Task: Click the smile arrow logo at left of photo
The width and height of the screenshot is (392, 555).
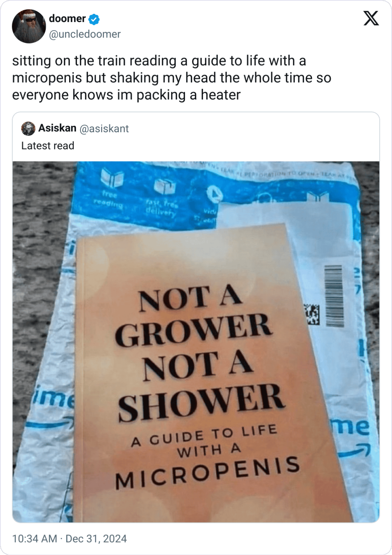Action: coord(50,424)
